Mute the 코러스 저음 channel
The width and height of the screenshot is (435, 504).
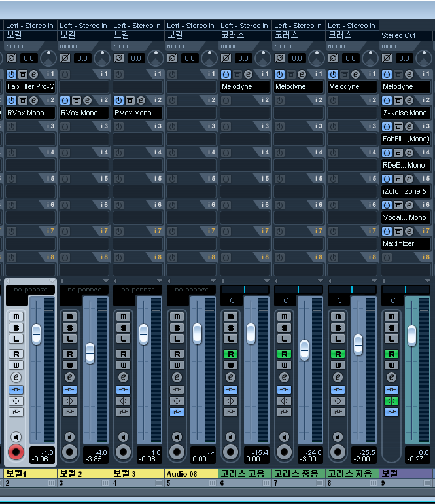point(338,317)
